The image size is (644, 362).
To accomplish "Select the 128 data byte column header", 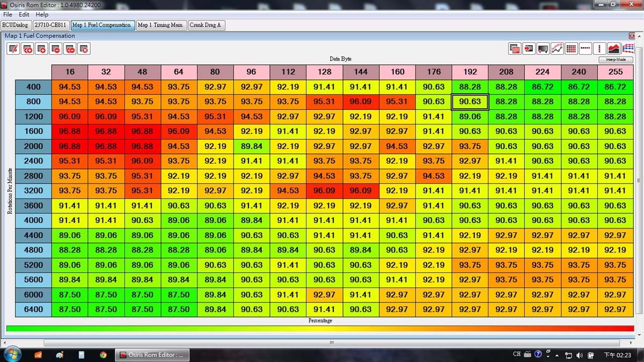I will tap(324, 72).
